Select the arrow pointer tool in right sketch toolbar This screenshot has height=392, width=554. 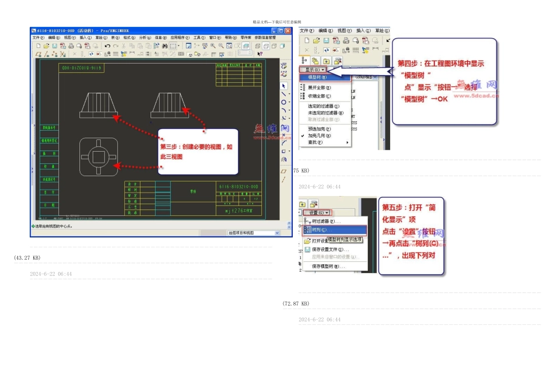point(284,86)
